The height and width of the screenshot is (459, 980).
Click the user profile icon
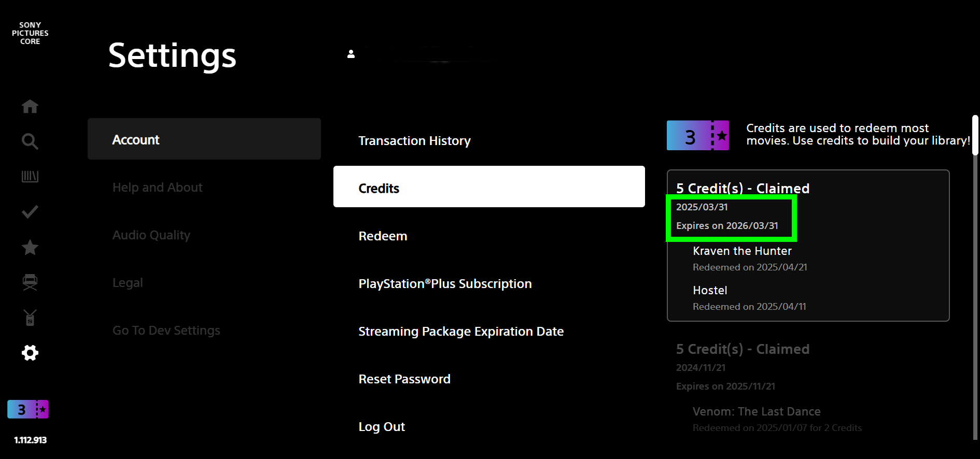pyautogui.click(x=351, y=54)
